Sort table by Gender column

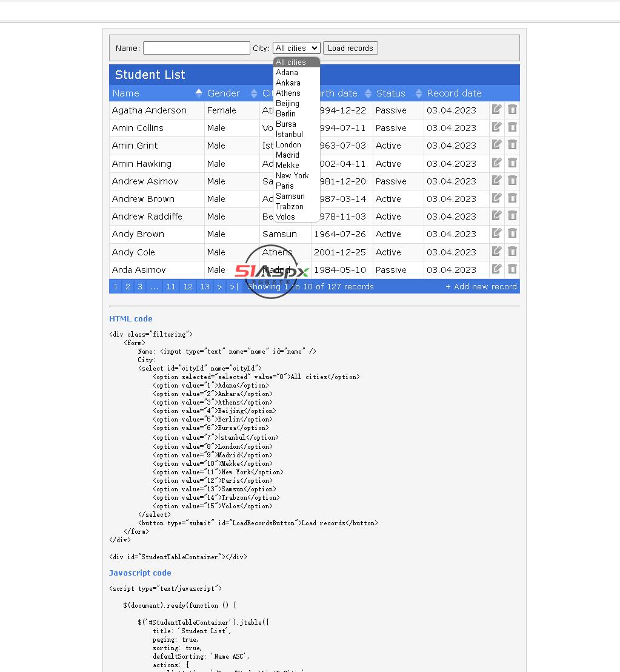(232, 93)
